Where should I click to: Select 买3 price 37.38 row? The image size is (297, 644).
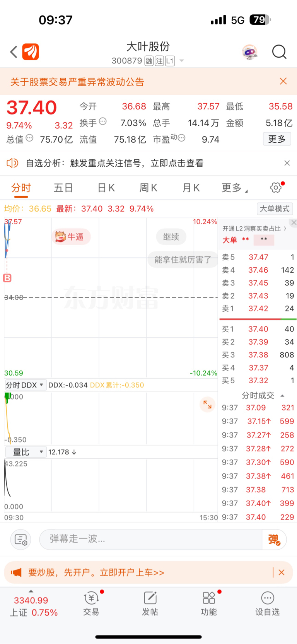[258, 355]
